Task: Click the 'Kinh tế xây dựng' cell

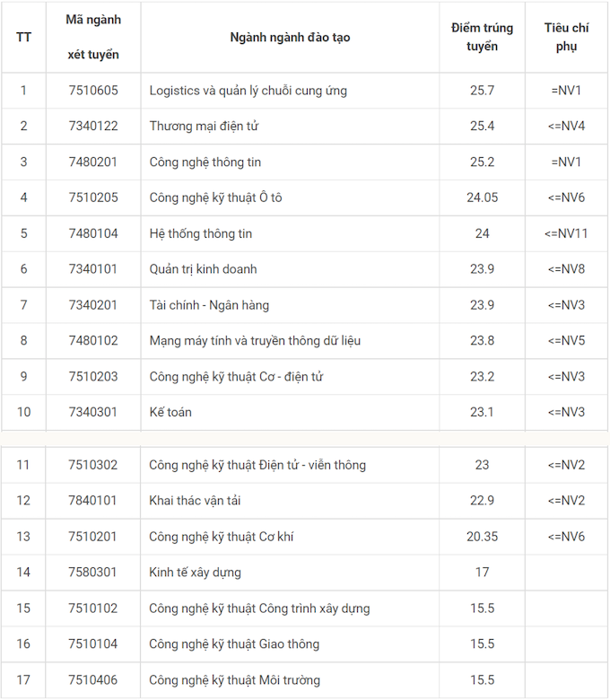Action: tap(195, 573)
